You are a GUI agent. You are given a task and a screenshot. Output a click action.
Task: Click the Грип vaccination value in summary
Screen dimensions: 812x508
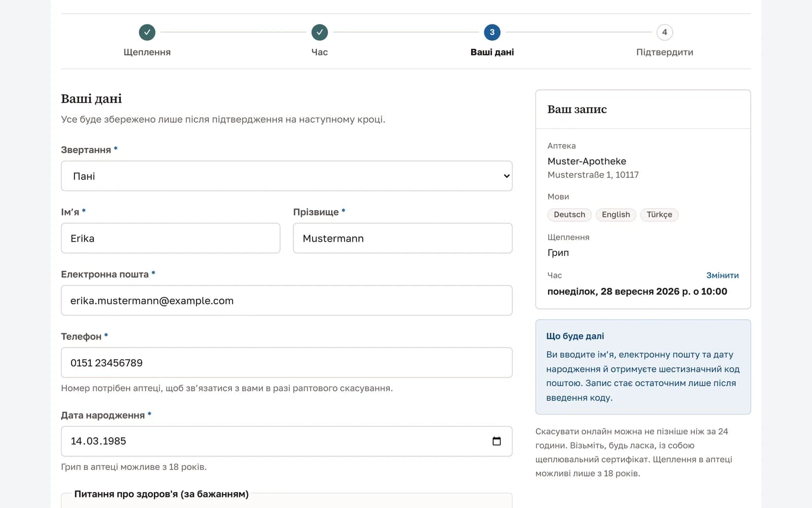(558, 252)
